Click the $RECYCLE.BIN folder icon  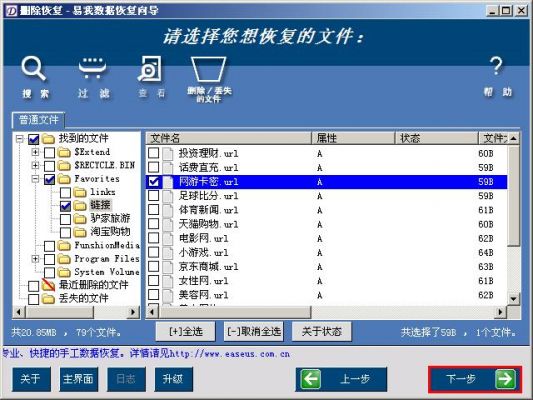point(64,166)
